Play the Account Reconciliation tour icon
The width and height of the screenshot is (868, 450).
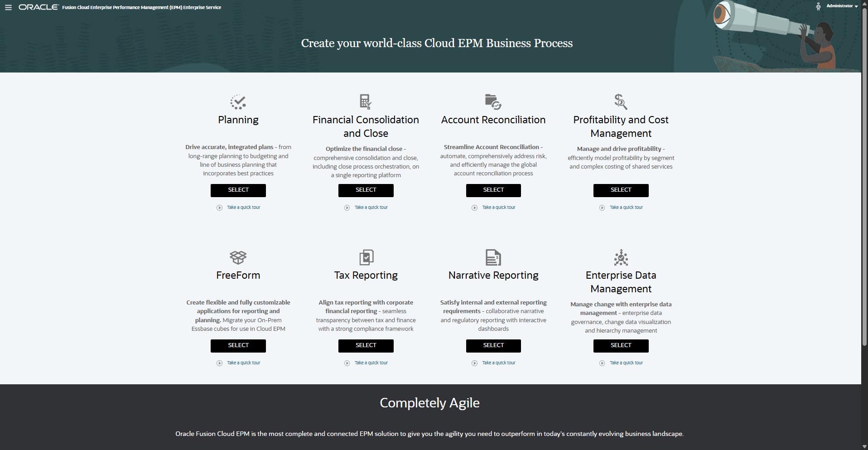tap(474, 208)
